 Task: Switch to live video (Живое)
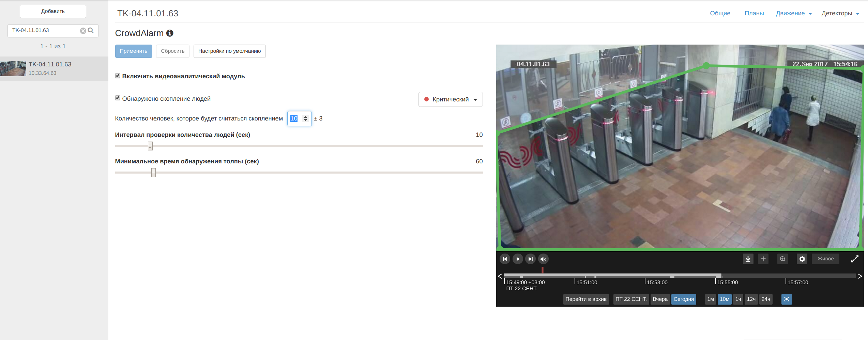pyautogui.click(x=825, y=259)
